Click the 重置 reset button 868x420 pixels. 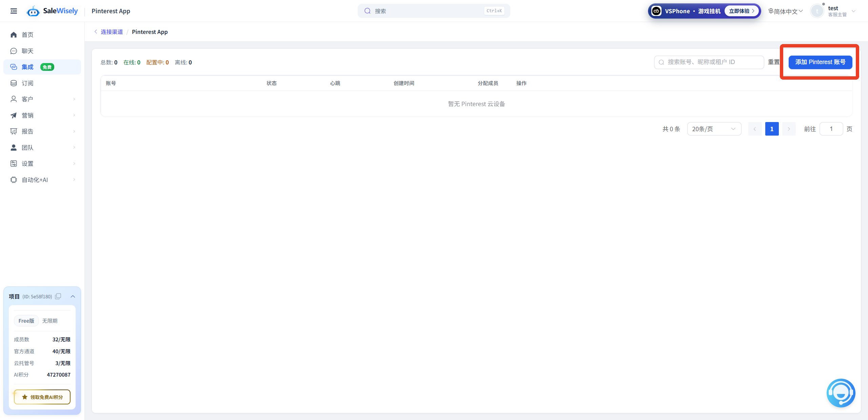774,62
